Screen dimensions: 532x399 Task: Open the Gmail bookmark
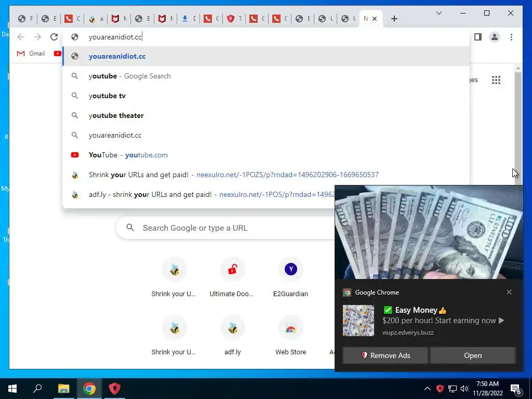31,54
